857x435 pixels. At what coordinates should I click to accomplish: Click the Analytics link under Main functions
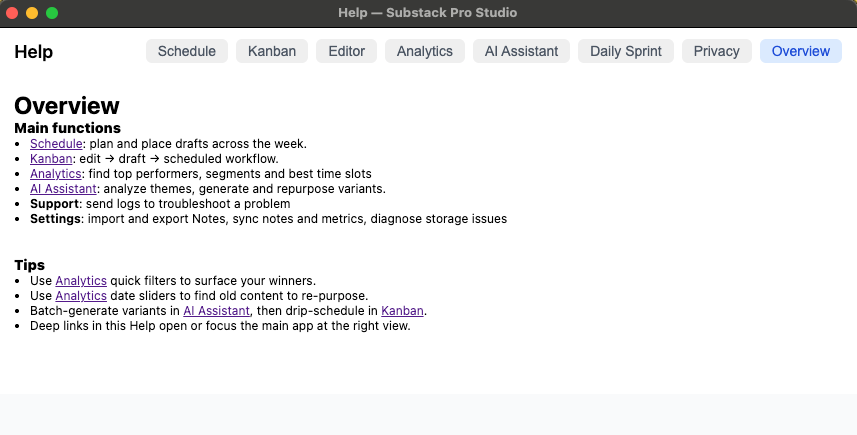pos(56,174)
